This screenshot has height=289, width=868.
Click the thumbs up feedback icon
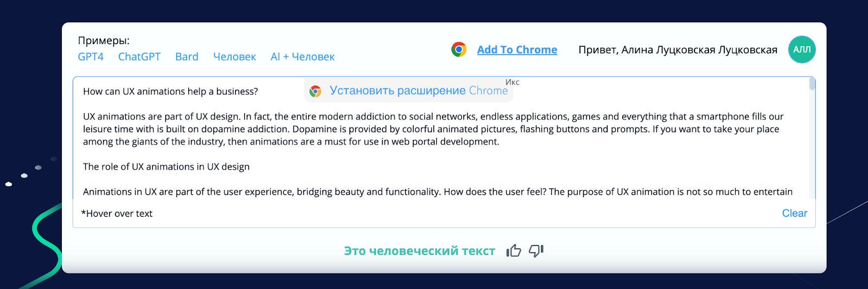[513, 250]
